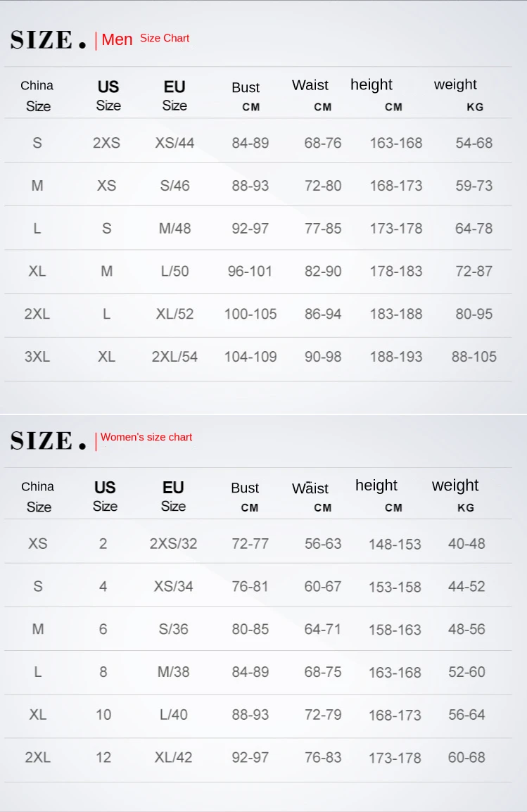Click the 100-105 bust measurement

[250, 314]
